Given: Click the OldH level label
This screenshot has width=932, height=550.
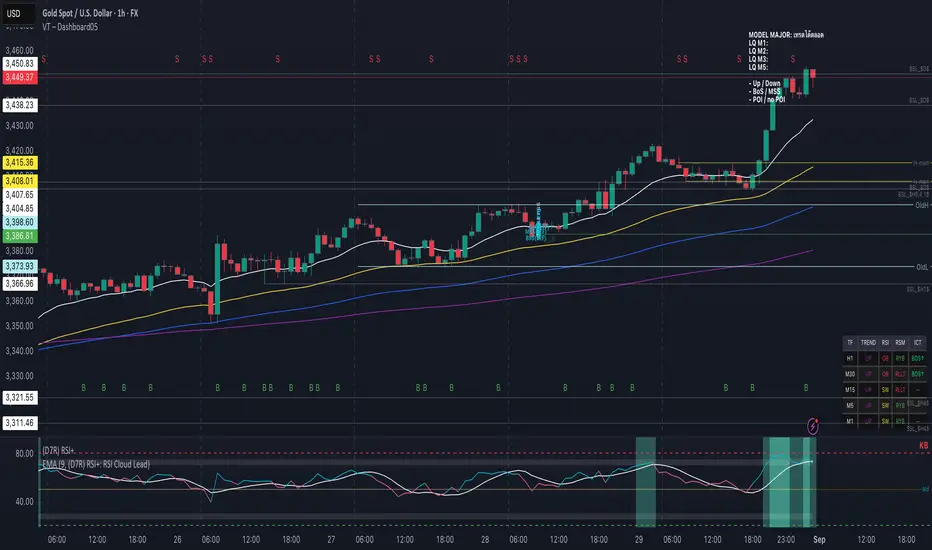Looking at the screenshot, I should (921, 205).
